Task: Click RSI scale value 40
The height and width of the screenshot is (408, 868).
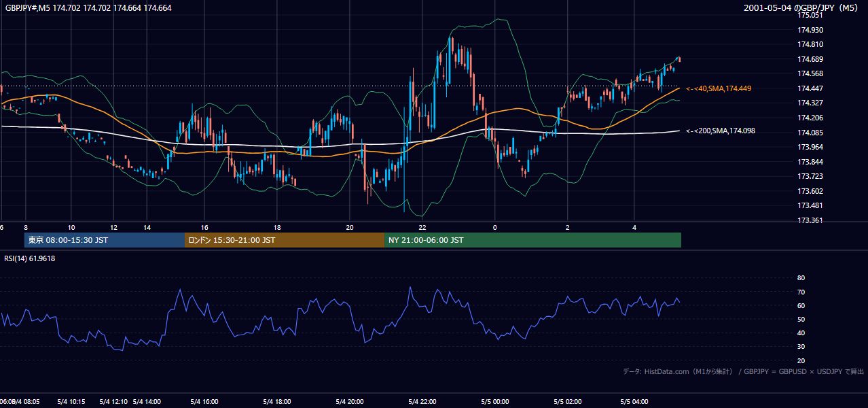Action: point(801,333)
